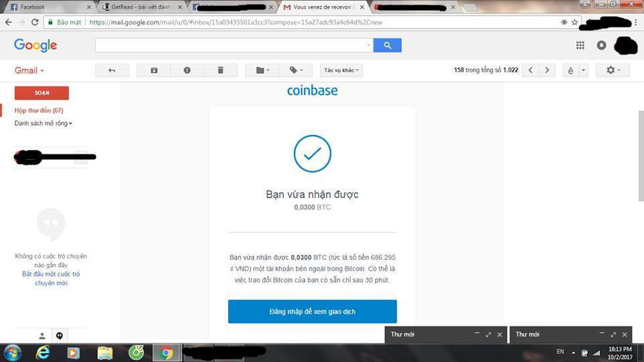
Task: Click the Chrome taskbar icon
Action: point(166,353)
